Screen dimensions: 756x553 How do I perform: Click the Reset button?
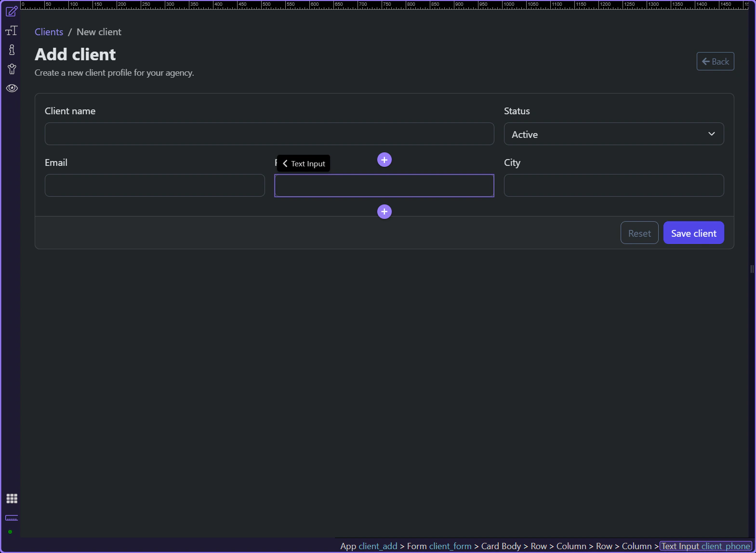coord(639,233)
